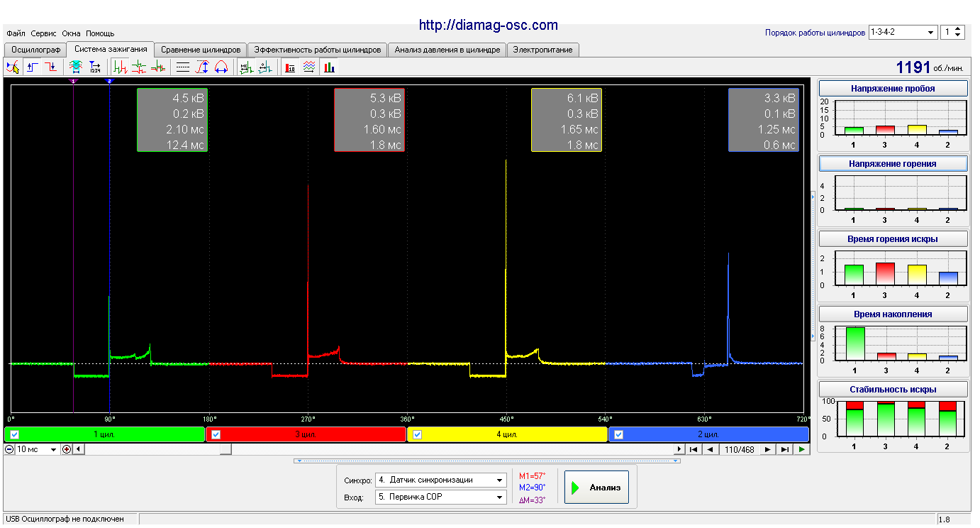Select overlaid waveforms icon
The height and width of the screenshot is (528, 980).
click(x=158, y=67)
